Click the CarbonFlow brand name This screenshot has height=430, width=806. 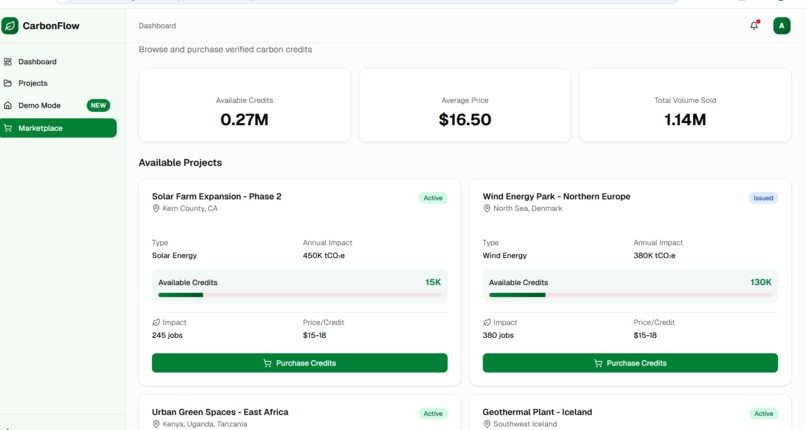pos(51,26)
